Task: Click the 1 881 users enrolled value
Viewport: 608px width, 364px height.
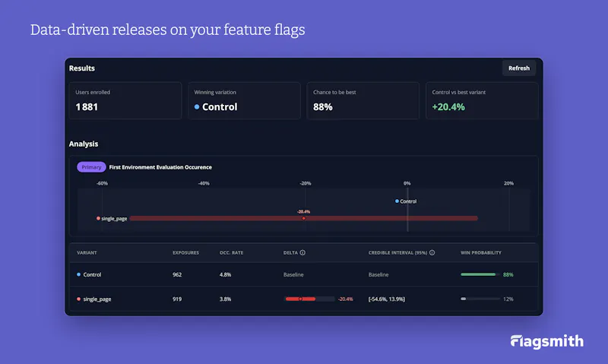Action: [87, 107]
